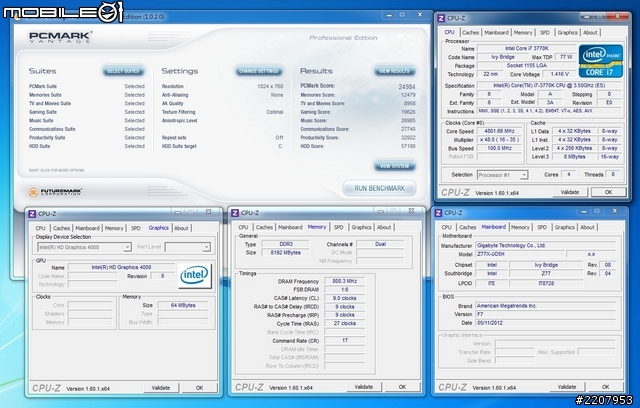Switch to the Memory tab in the Graphics window
Image resolution: width=640 pixels, height=408 pixels.
(x=114, y=228)
